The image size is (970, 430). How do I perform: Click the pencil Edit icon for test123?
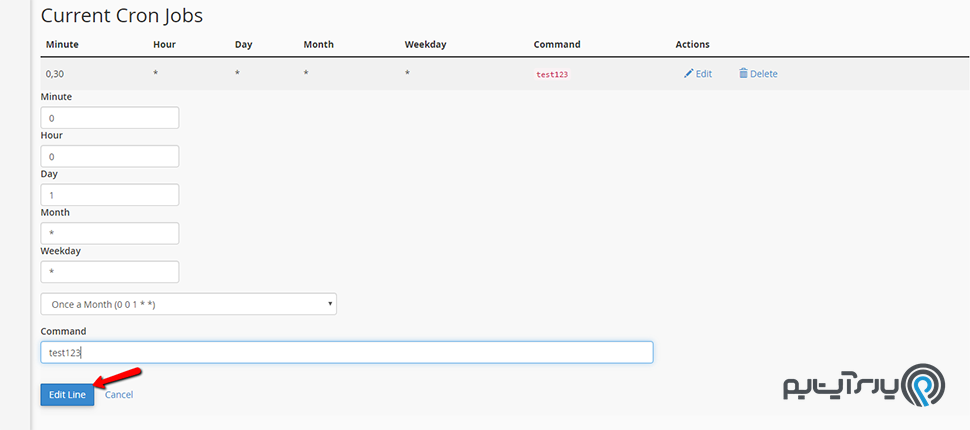(688, 74)
